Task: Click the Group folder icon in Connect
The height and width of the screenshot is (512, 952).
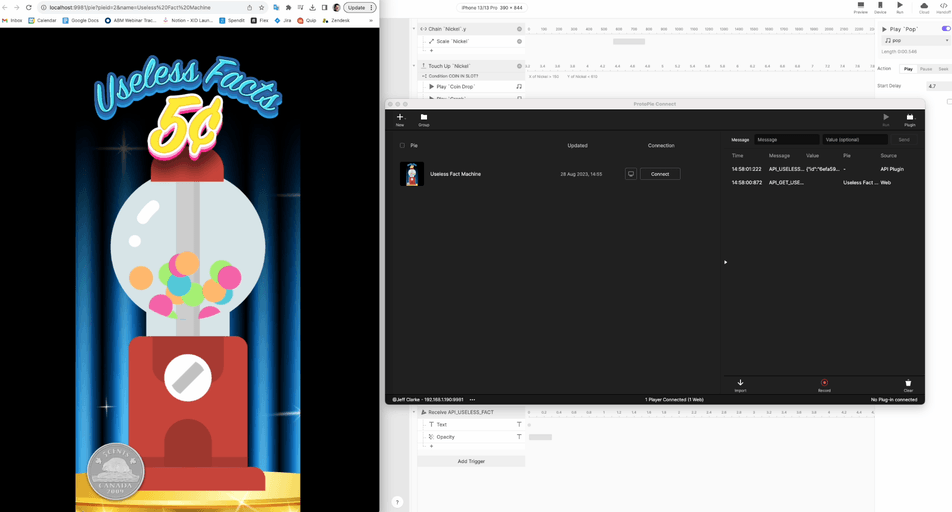Action: point(424,119)
